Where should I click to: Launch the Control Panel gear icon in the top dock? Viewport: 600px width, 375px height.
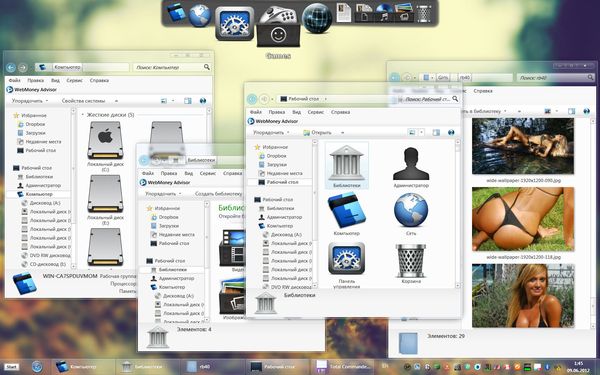click(x=234, y=23)
